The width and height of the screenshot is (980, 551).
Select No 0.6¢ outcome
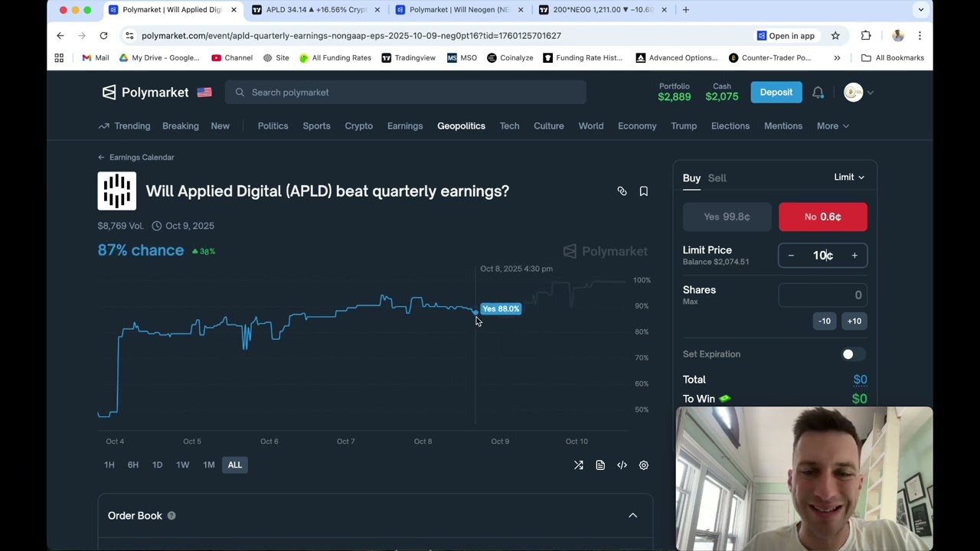[823, 217]
